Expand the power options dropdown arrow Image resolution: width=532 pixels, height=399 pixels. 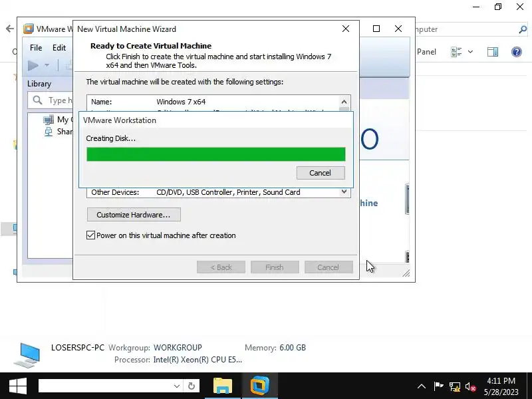pyautogui.click(x=47, y=65)
